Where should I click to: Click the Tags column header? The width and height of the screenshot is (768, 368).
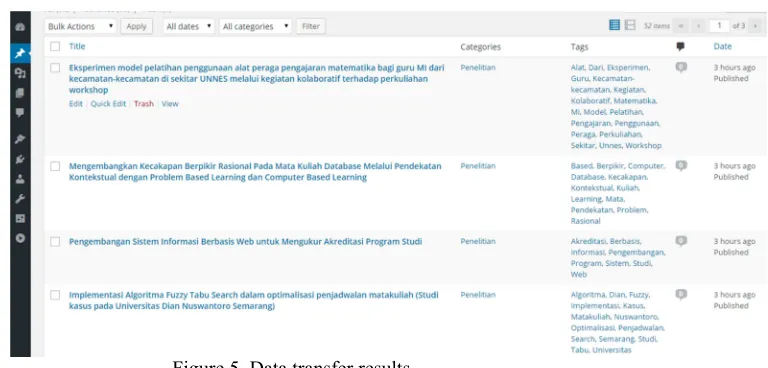coord(579,47)
